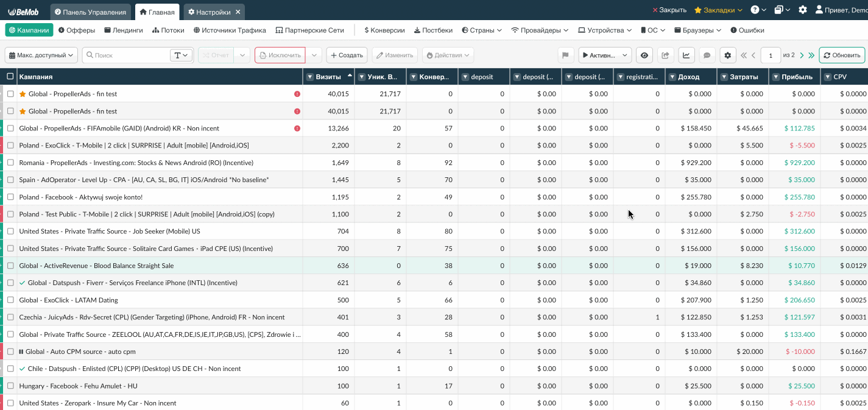This screenshot has height=410, width=868.
Task: Open the Лендинги section
Action: 124,30
